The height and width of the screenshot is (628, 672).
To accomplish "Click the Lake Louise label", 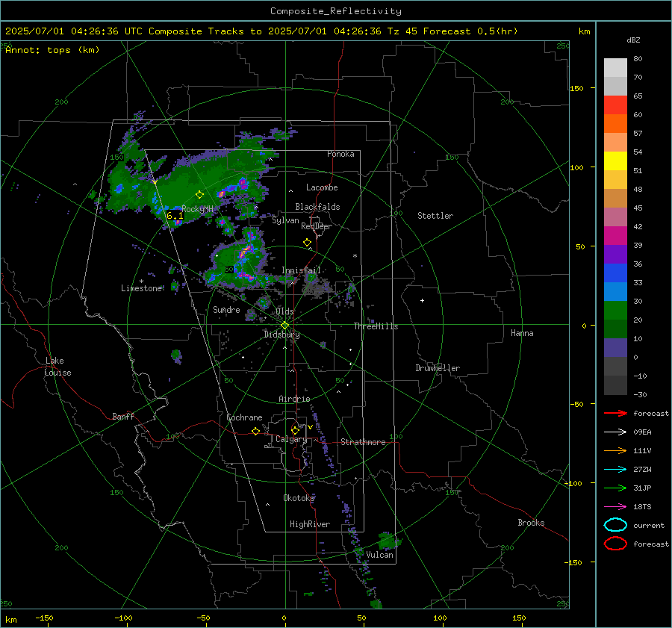I will pyautogui.click(x=57, y=367).
